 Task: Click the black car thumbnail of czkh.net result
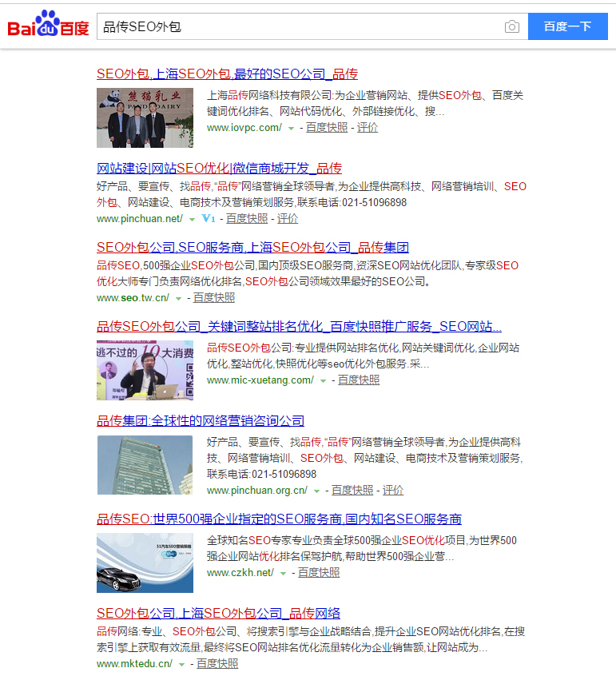145,563
